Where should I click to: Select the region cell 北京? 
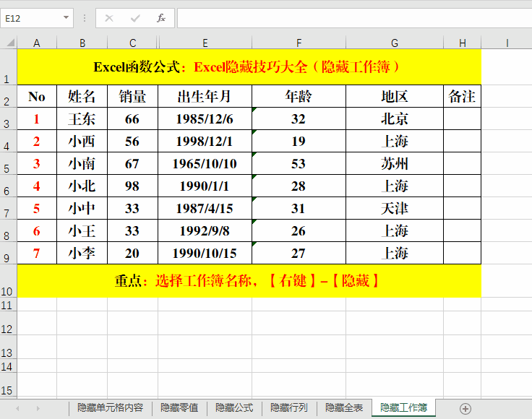point(395,118)
